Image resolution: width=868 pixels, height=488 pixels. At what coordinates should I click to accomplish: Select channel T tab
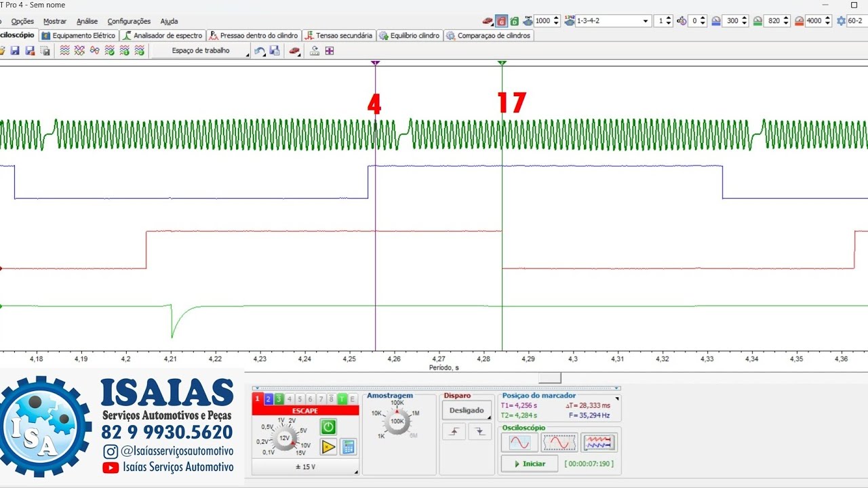(x=342, y=399)
